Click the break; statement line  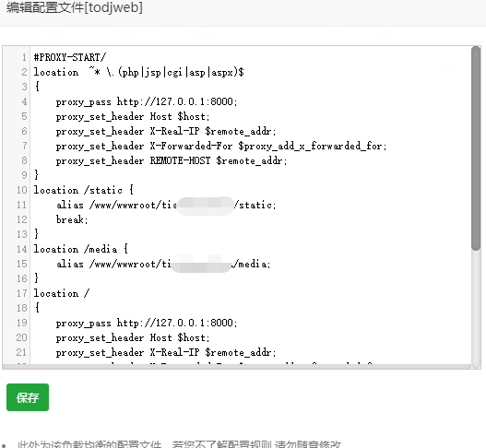(72, 219)
